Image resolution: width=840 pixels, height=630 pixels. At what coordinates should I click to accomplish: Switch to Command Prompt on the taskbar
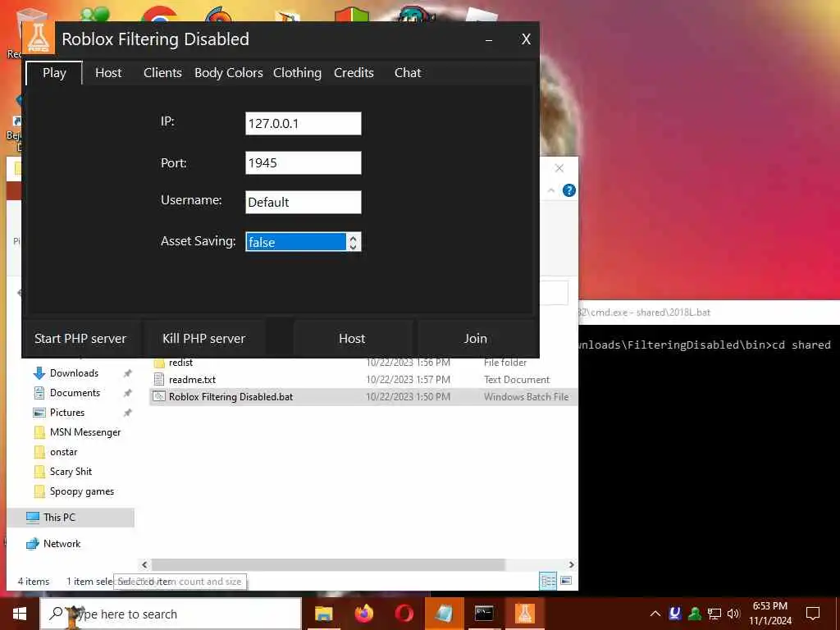[x=484, y=614]
